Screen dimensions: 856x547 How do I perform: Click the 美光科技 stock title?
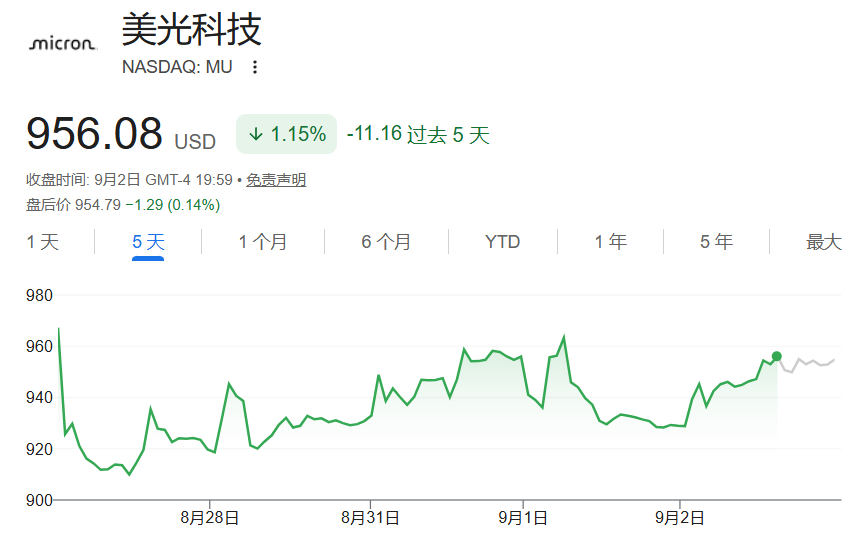pos(192,29)
